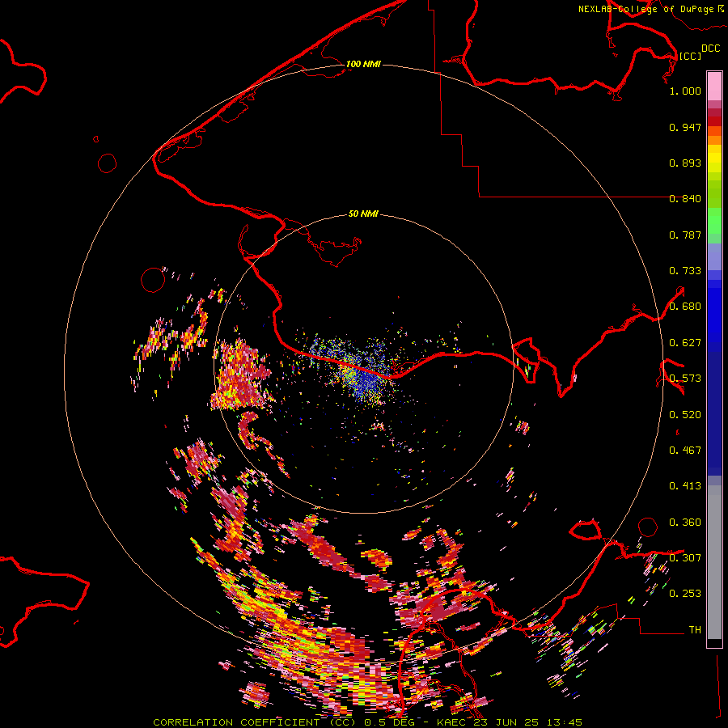Click the 100 NMI range ring label

click(x=363, y=64)
